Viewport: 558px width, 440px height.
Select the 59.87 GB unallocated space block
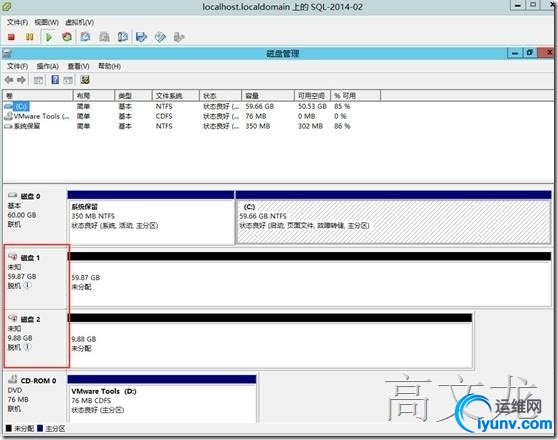tap(309, 279)
